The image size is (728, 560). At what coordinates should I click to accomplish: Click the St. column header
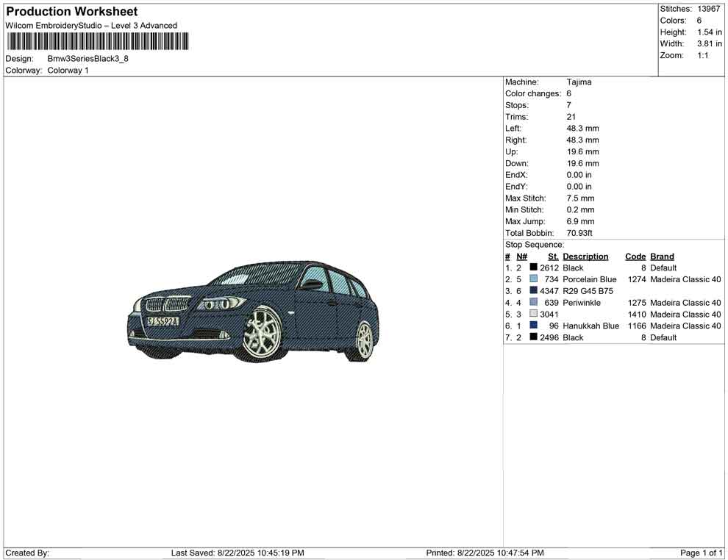tap(553, 256)
